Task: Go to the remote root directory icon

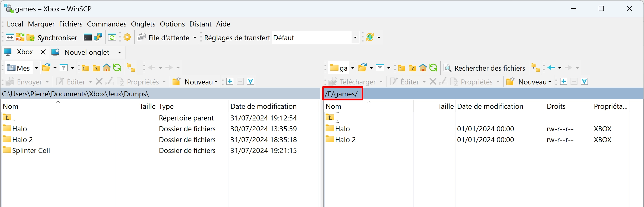Action: click(x=412, y=68)
